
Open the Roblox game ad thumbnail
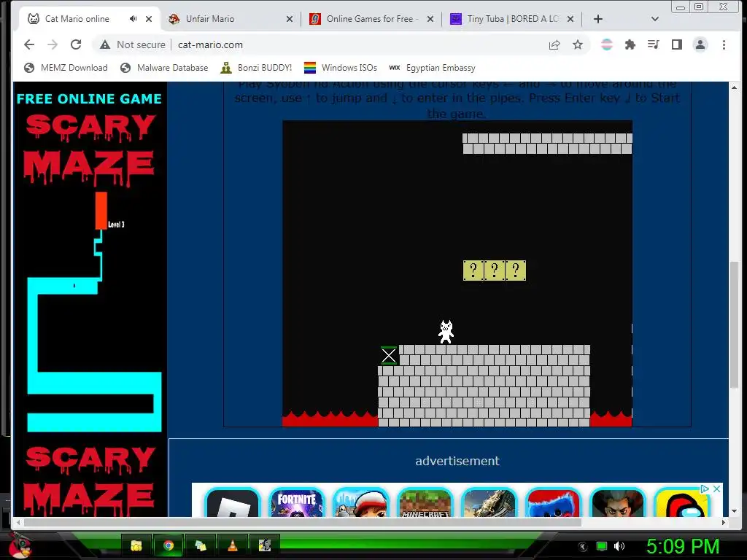click(x=232, y=503)
